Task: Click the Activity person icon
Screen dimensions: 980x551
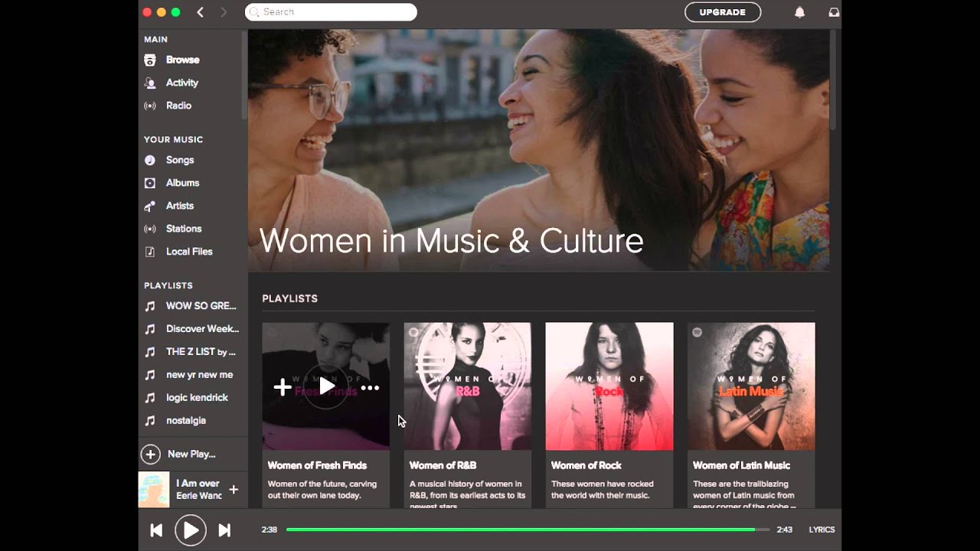Action: [x=150, y=83]
